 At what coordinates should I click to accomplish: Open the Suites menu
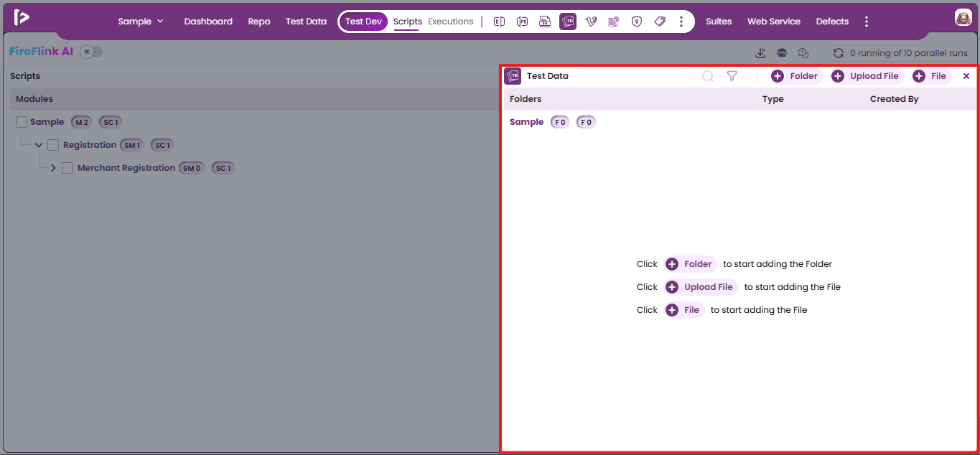pos(719,22)
